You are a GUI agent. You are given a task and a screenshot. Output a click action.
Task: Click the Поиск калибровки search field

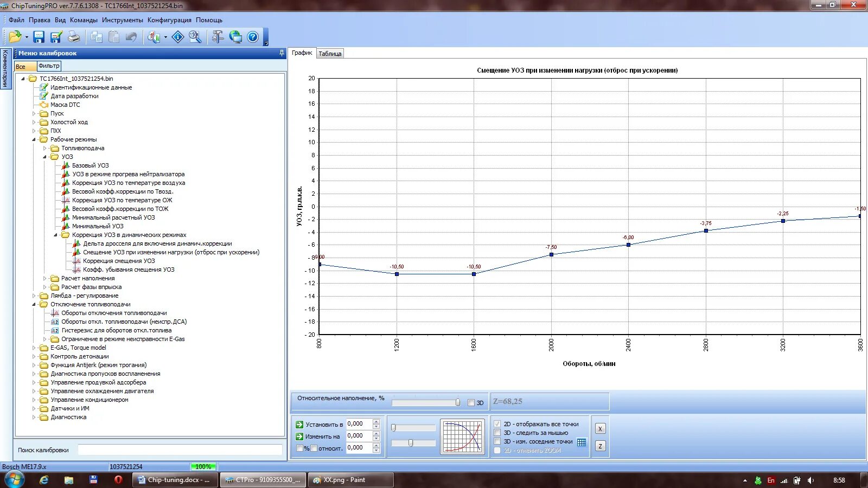180,450
